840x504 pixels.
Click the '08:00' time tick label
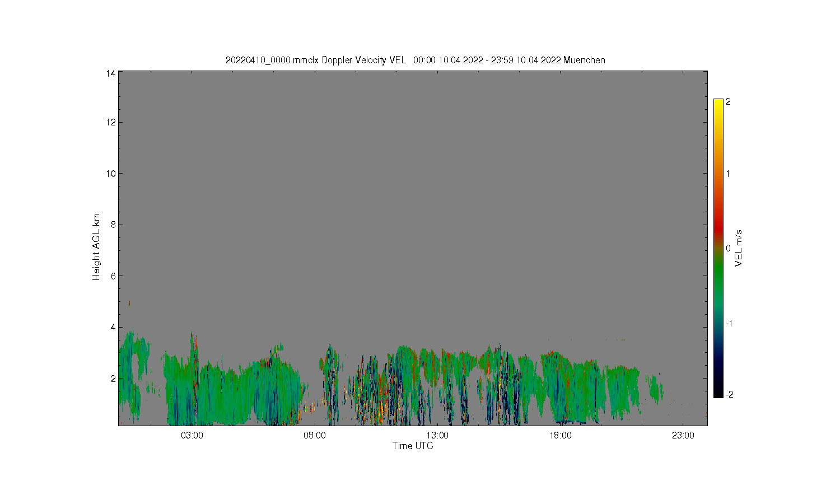[x=315, y=436]
